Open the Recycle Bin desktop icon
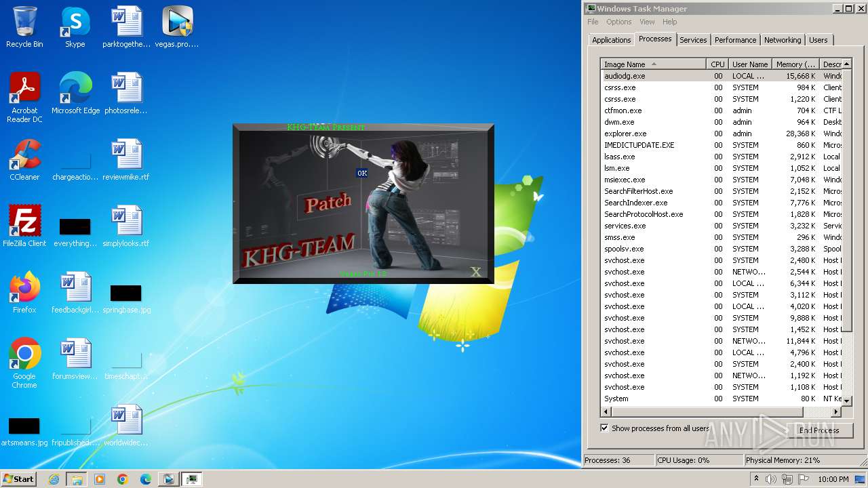The height and width of the screenshot is (488, 868). click(x=24, y=27)
